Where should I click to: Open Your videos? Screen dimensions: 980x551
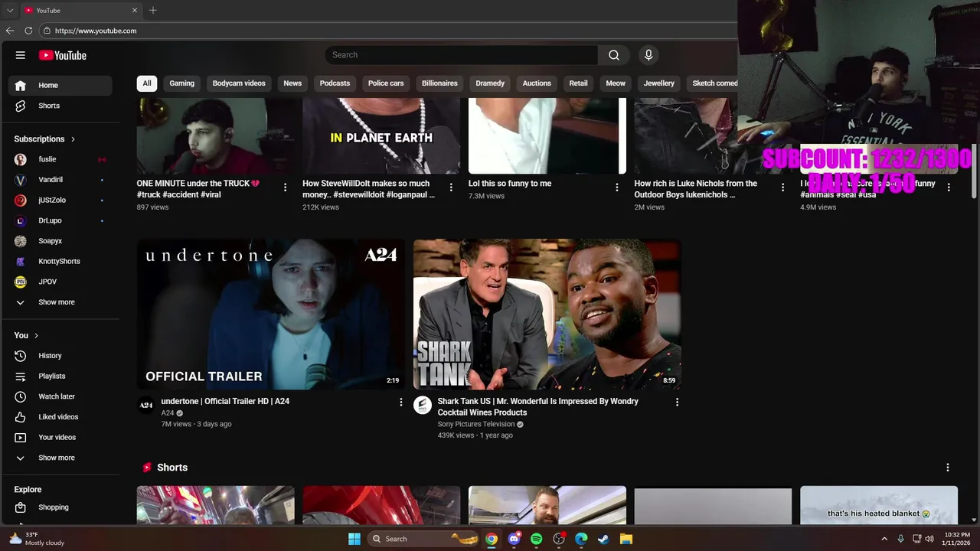60,437
